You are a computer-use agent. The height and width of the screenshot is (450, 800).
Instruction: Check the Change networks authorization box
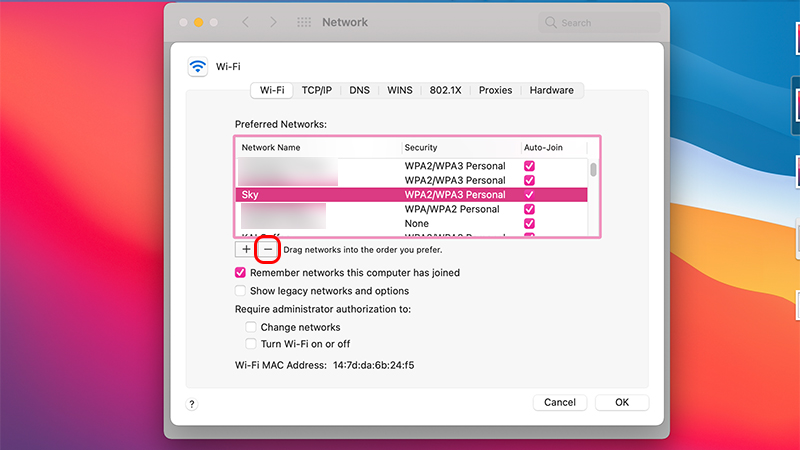251,327
